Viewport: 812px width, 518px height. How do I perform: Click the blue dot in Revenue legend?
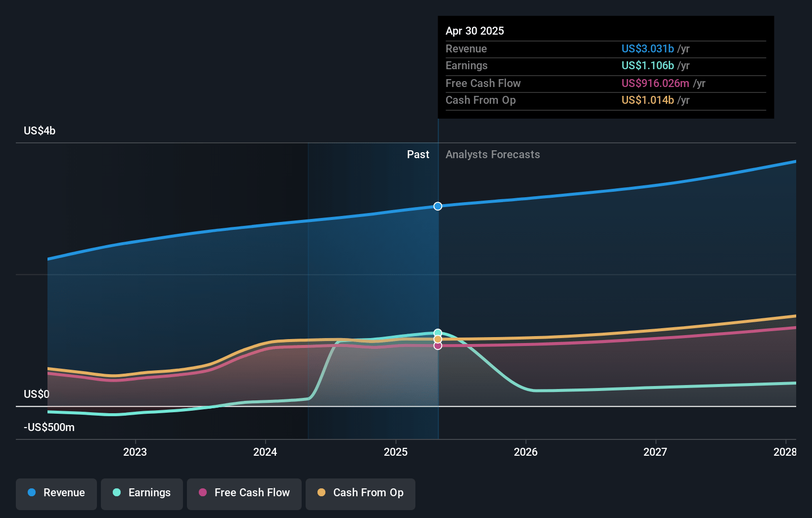32,492
